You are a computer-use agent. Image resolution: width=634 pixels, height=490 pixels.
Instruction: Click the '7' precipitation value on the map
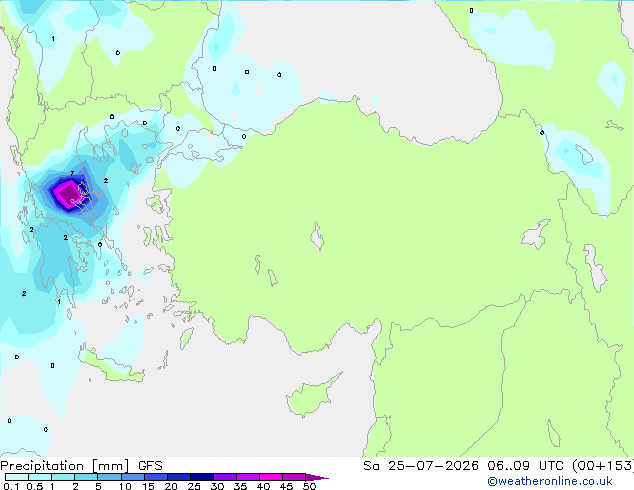pos(72,173)
